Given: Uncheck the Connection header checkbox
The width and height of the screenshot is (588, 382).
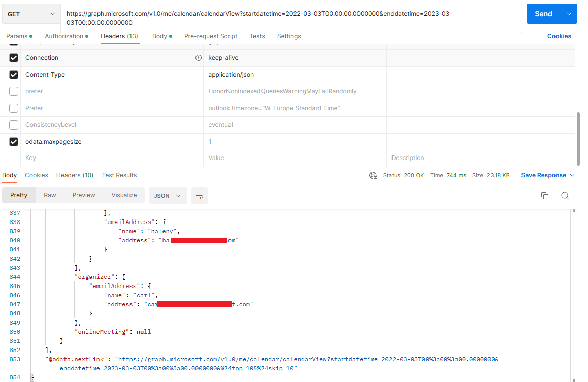Looking at the screenshot, I should click(14, 58).
